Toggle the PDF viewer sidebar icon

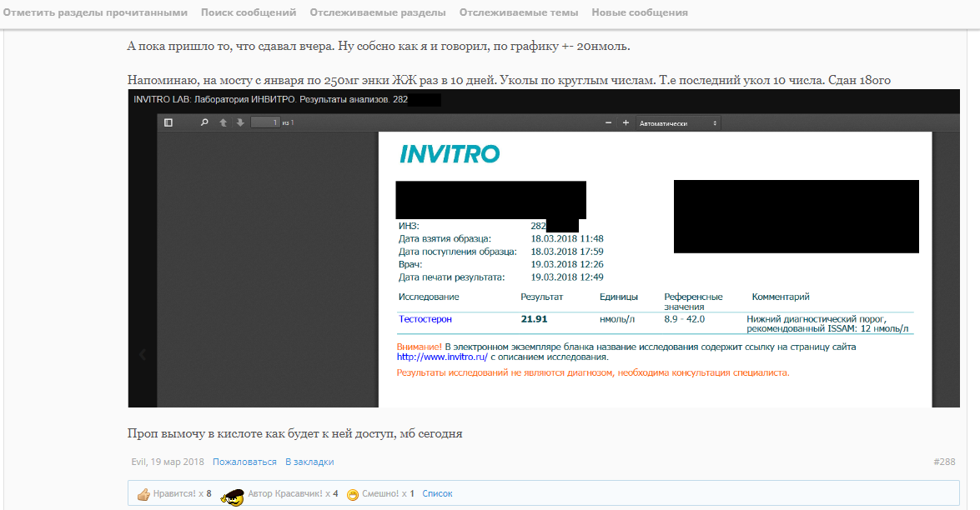(x=168, y=122)
